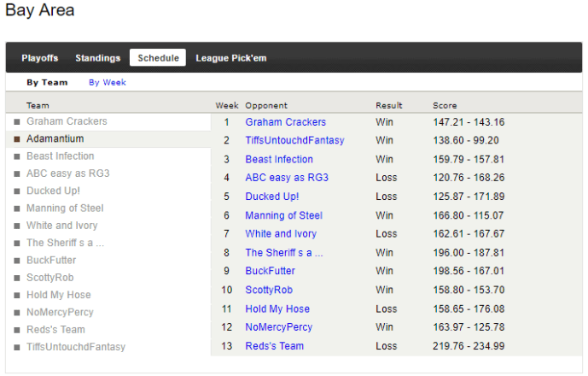Open week 13 opponent Reds's Team link

274,346
